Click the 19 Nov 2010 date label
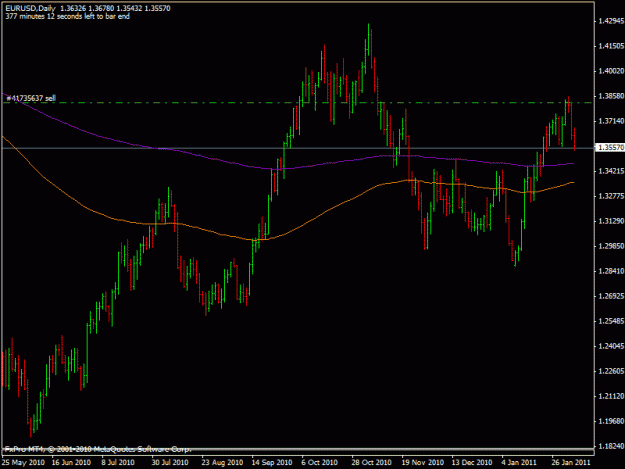Viewport: 625px width, 469px height. (x=423, y=463)
